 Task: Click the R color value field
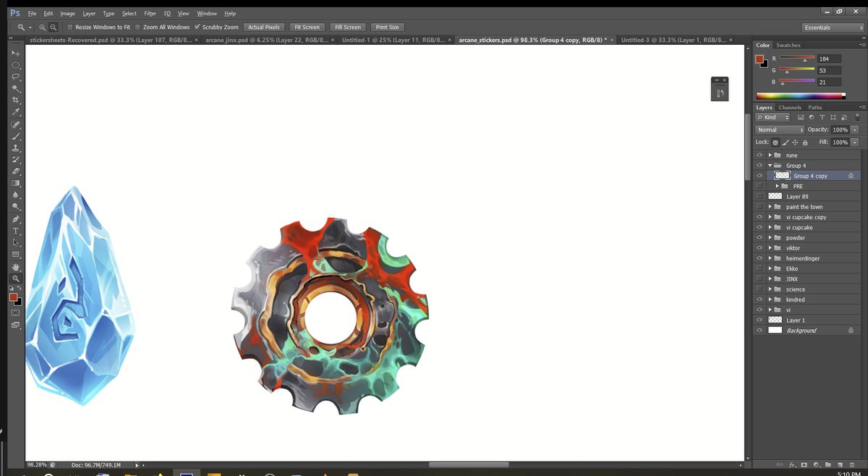829,59
